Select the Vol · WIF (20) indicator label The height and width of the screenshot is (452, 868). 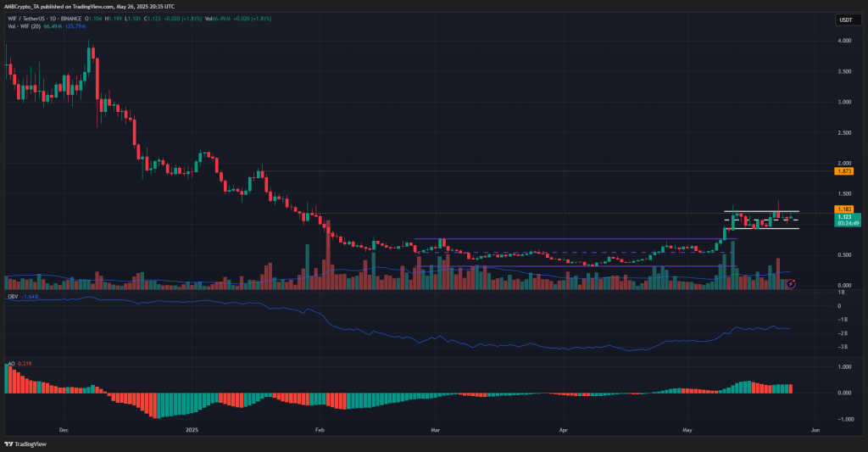tap(25, 26)
